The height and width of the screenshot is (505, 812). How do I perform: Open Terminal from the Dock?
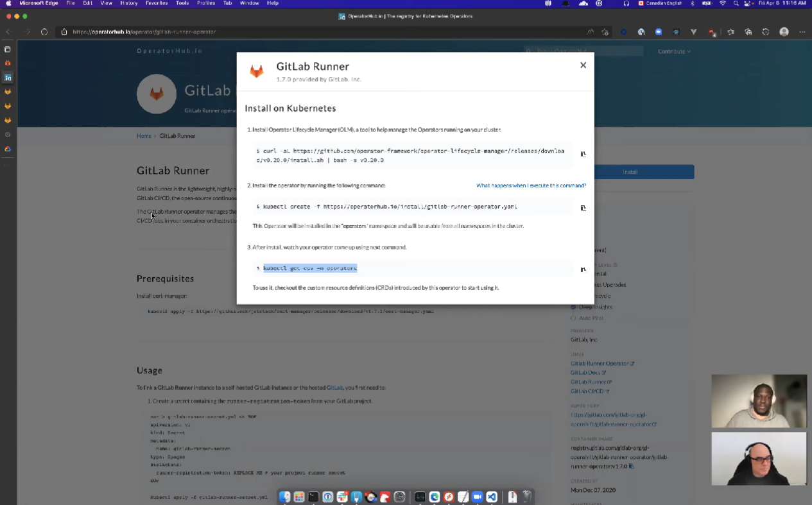point(313,497)
